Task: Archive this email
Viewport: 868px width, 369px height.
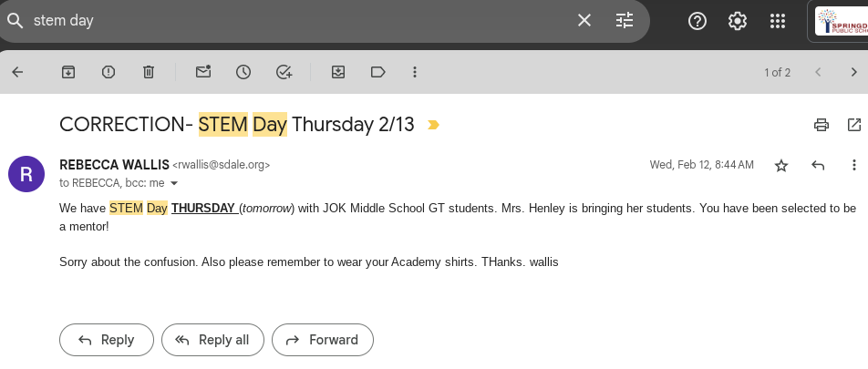Action: point(68,72)
